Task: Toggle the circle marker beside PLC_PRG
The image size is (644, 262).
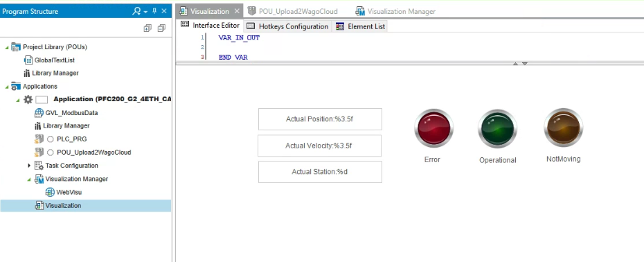Action: tap(51, 139)
